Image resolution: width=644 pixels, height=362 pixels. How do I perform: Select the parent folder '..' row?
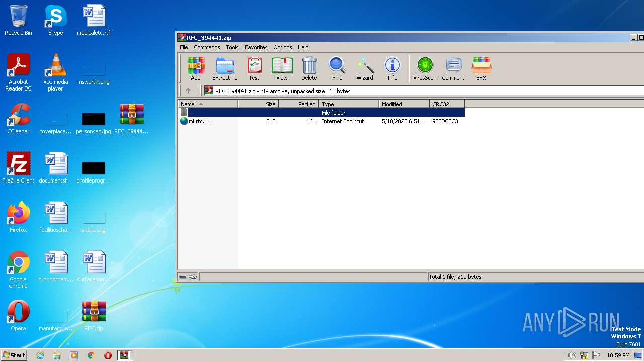coord(321,113)
